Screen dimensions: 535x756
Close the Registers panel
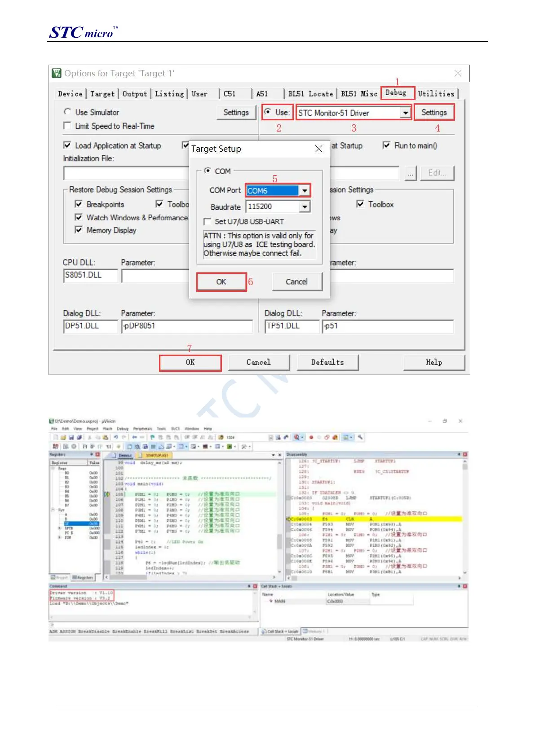pos(97,455)
